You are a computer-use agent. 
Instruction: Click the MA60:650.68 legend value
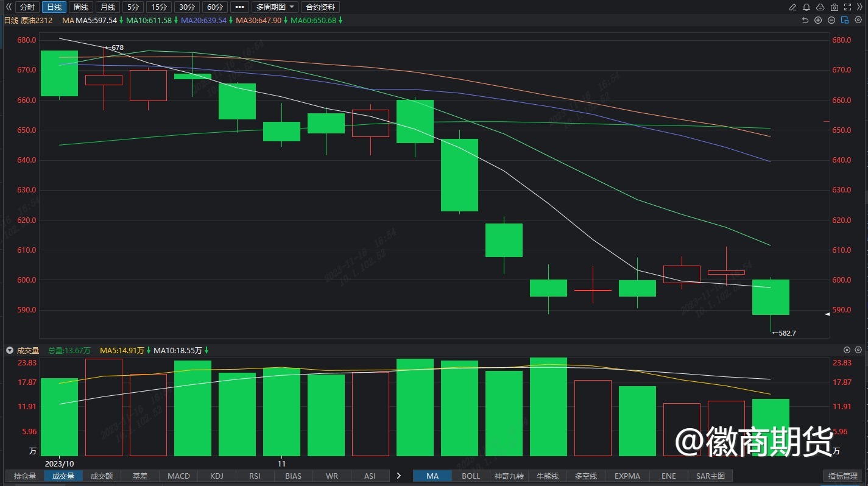(x=314, y=20)
